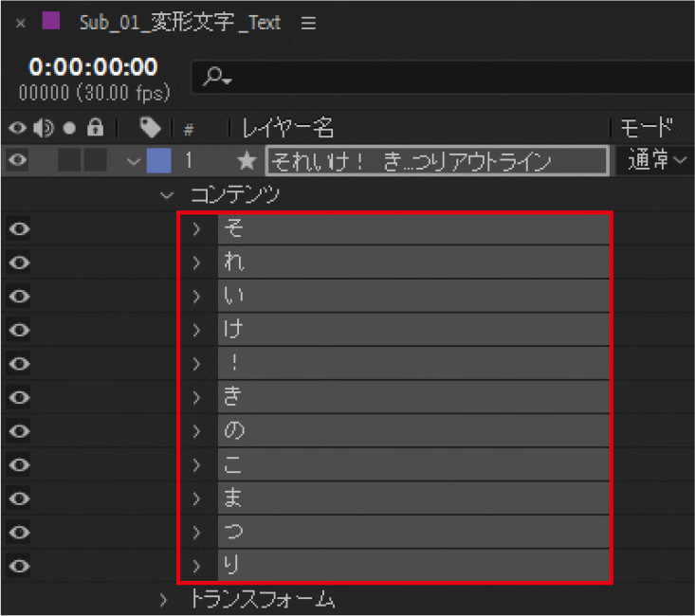This screenshot has height=616, width=695.
Task: Click the panel menu hamburger icon
Action: click(x=308, y=24)
